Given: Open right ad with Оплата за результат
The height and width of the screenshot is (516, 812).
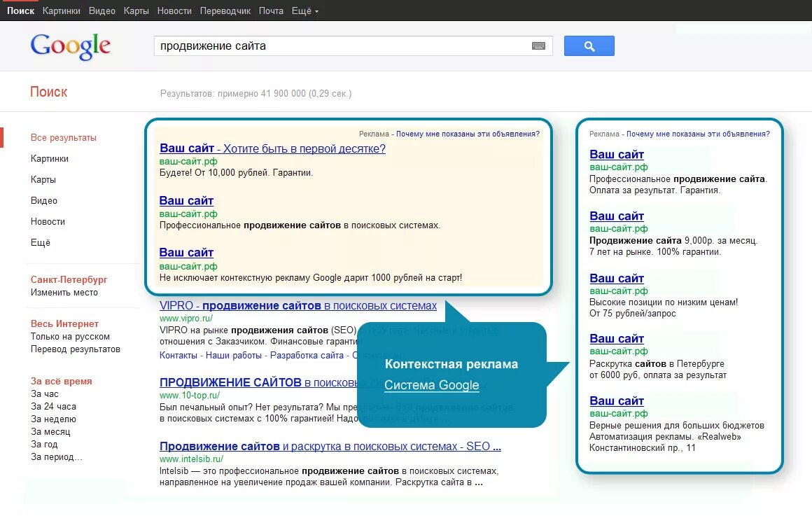Looking at the screenshot, I should tap(617, 155).
